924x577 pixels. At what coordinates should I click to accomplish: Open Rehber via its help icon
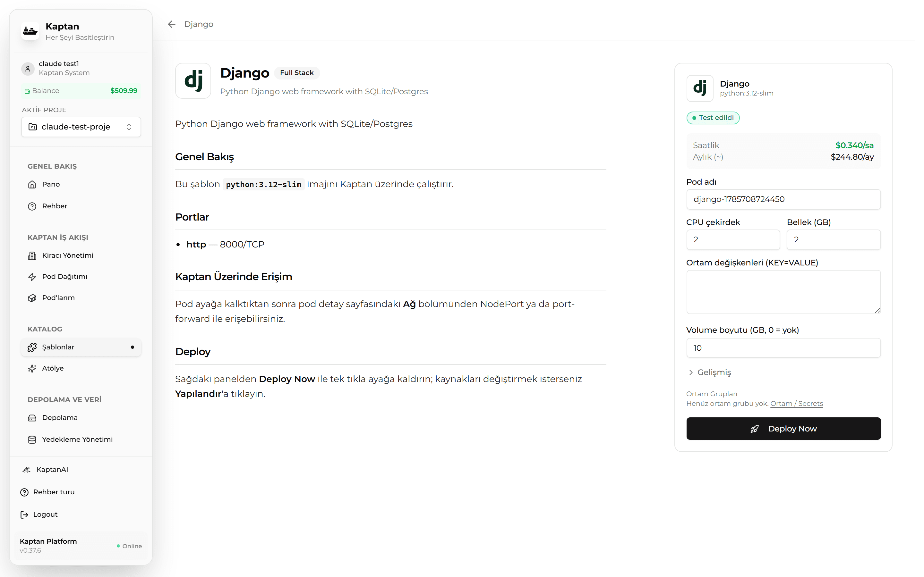[x=32, y=206]
